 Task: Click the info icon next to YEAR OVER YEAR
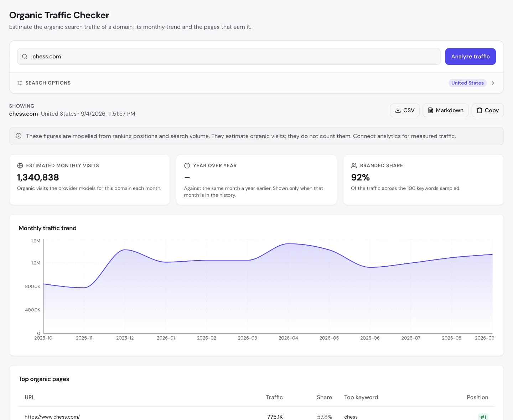click(x=187, y=166)
